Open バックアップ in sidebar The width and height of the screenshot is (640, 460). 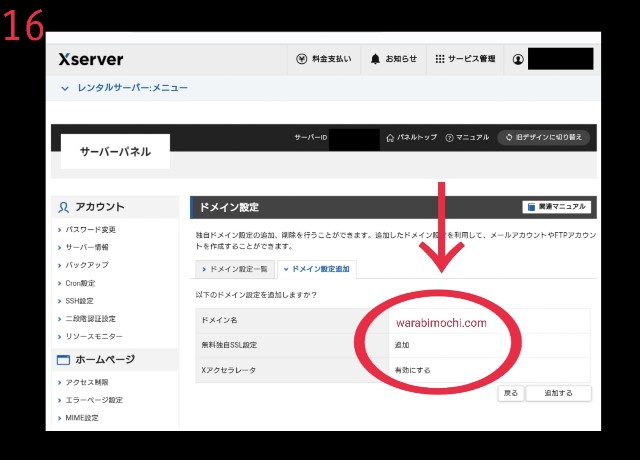tap(87, 265)
